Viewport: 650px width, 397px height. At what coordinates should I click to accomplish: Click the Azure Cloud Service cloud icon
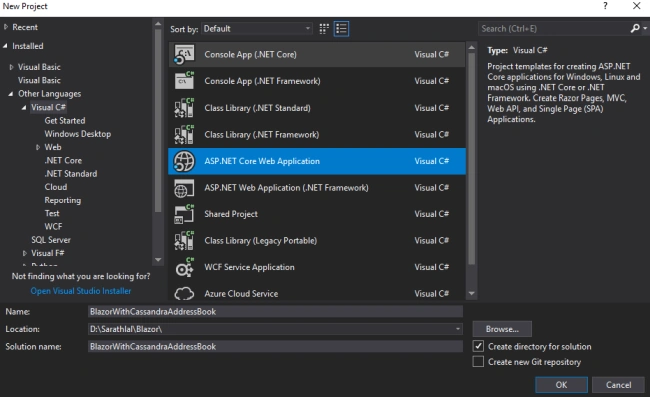[184, 293]
